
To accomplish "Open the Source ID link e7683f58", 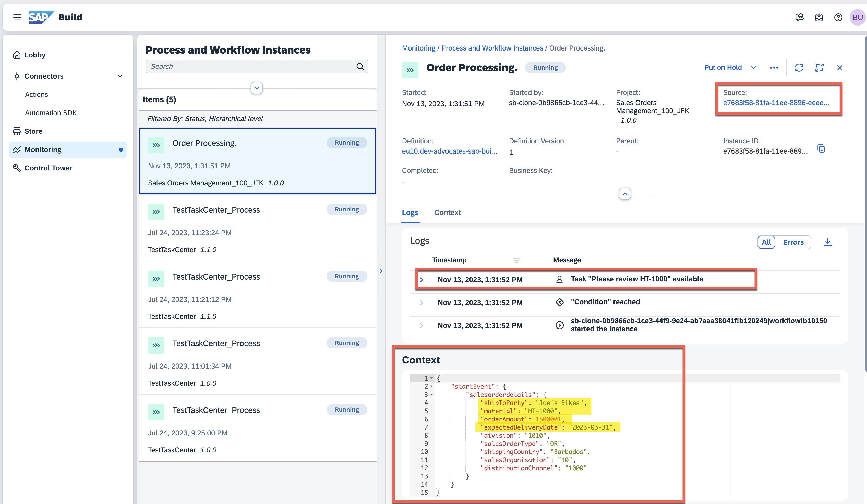I will (x=776, y=103).
